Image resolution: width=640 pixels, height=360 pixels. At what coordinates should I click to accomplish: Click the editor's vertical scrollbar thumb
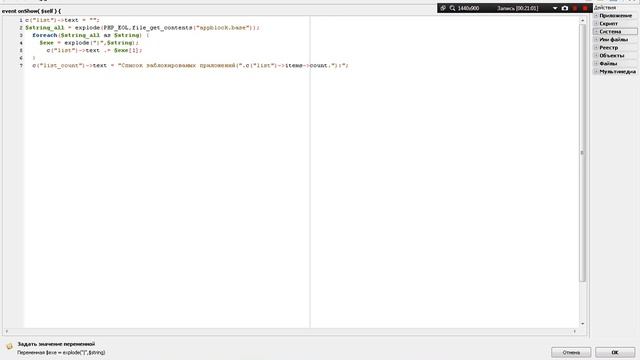(582, 153)
